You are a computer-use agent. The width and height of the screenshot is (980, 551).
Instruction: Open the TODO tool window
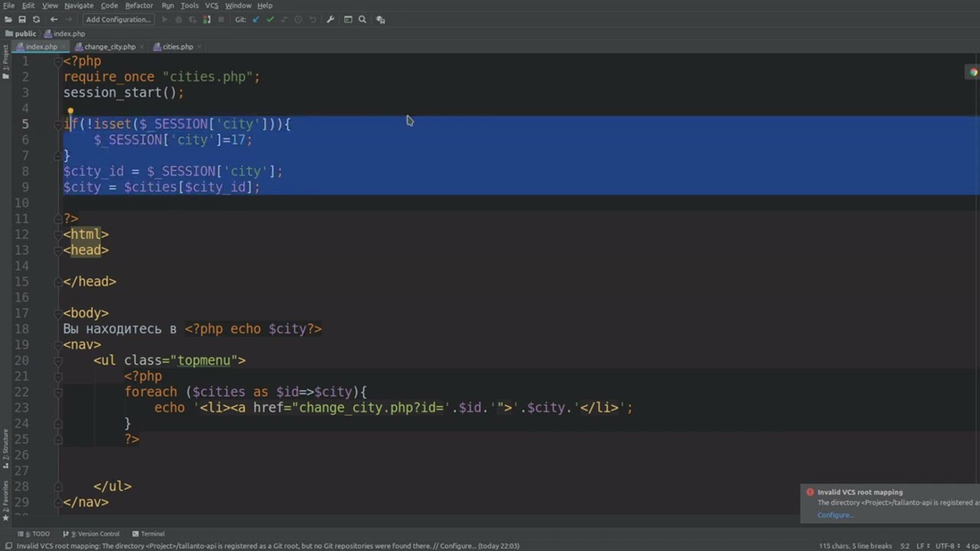click(34, 533)
